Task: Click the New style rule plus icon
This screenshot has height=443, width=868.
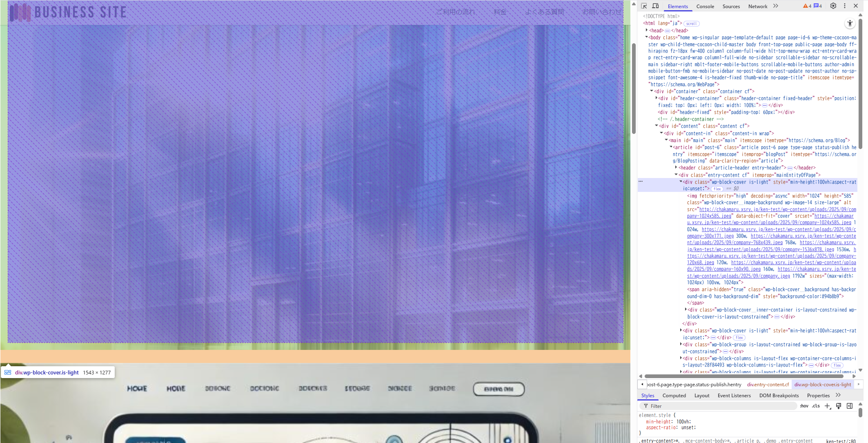Action: click(x=827, y=406)
